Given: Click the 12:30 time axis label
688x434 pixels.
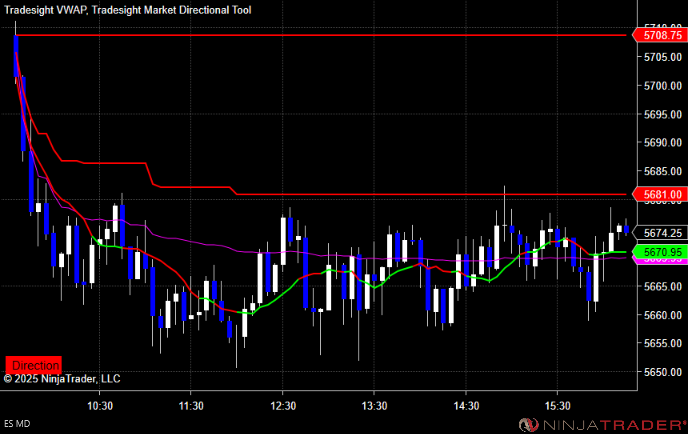Looking at the screenshot, I should [x=283, y=406].
